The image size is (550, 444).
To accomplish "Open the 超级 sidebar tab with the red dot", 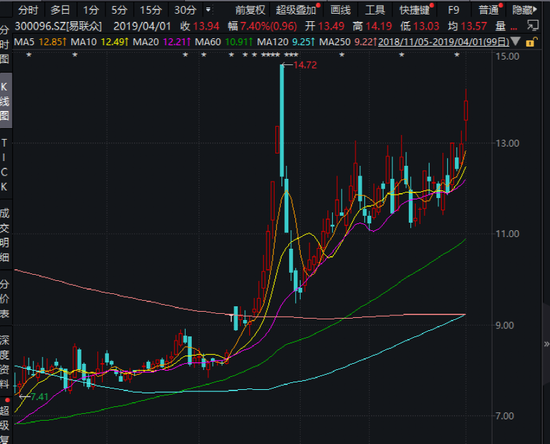I will click(x=5, y=421).
